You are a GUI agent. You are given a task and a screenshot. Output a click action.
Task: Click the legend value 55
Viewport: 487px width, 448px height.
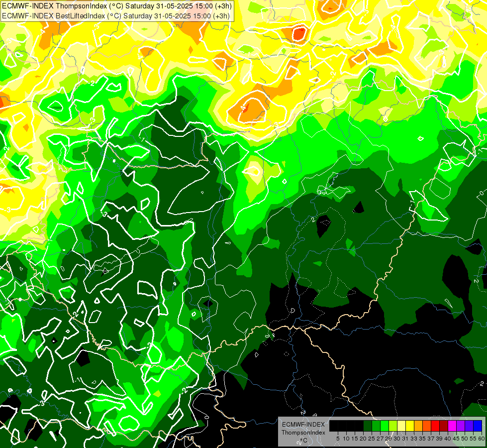[473, 439]
